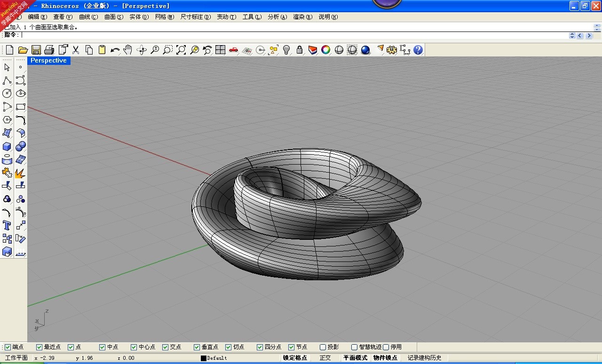This screenshot has height=364, width=602.
Task: Select the Rectangle tool in left toolbar
Action: [21, 107]
